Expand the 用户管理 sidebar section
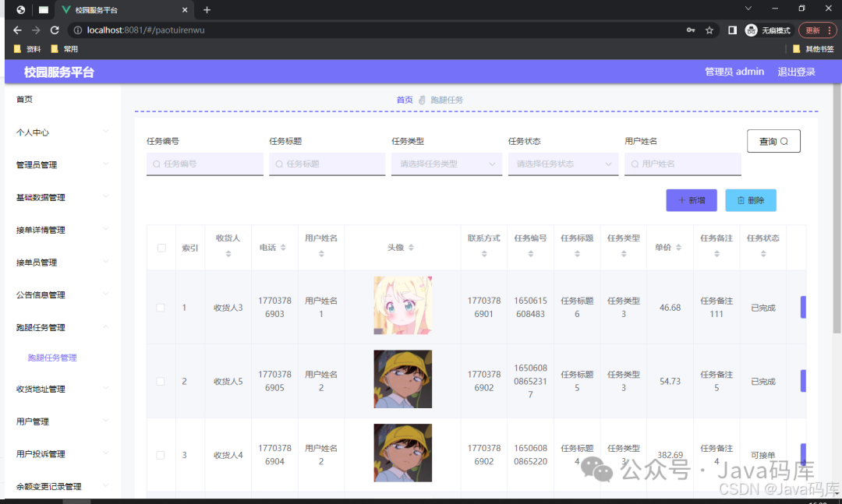 click(x=34, y=421)
